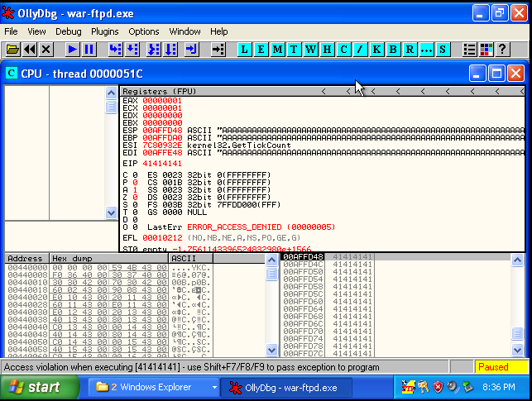Click dump pane scrollbar down arrow
The image size is (532, 401).
point(271,350)
